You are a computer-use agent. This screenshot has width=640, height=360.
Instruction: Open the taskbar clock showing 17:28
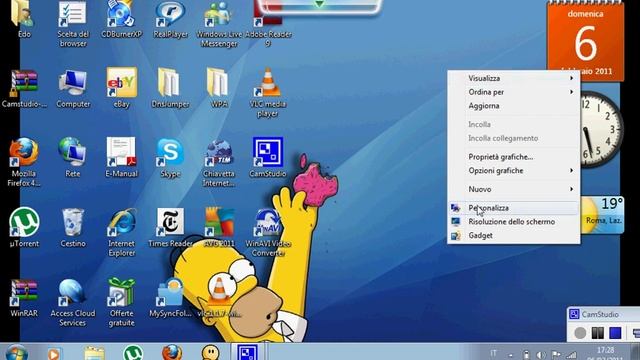click(606, 353)
